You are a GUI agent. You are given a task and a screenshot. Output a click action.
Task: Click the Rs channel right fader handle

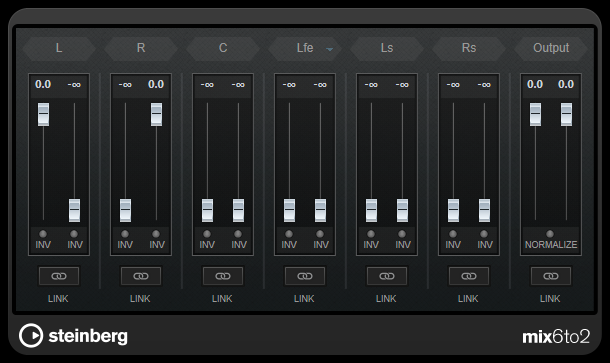(x=484, y=210)
